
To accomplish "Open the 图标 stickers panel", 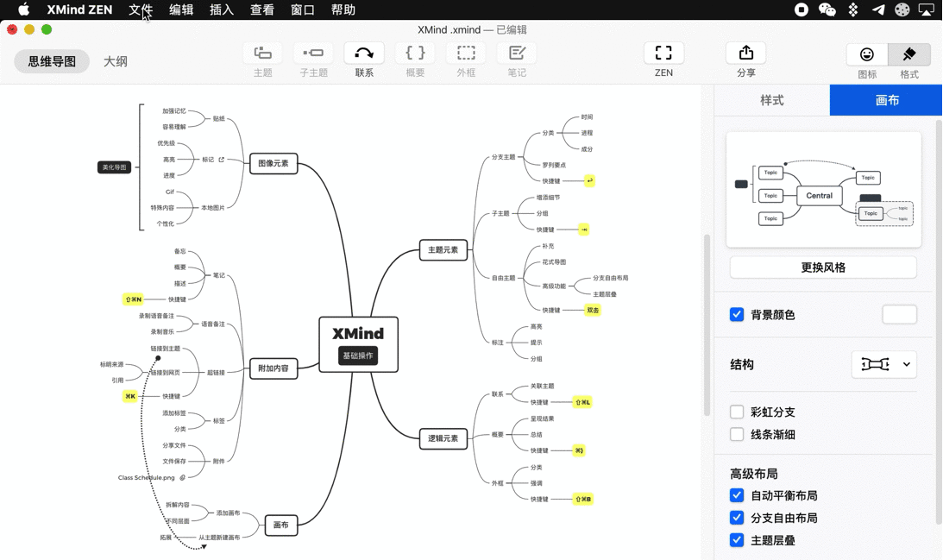I will (x=866, y=54).
